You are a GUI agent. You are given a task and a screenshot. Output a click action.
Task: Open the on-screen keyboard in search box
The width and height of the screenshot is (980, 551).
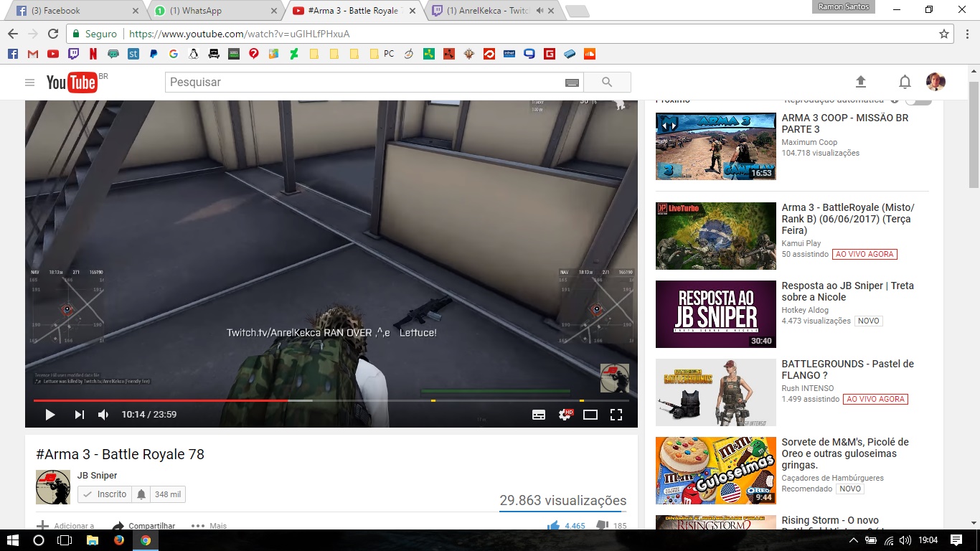point(572,83)
